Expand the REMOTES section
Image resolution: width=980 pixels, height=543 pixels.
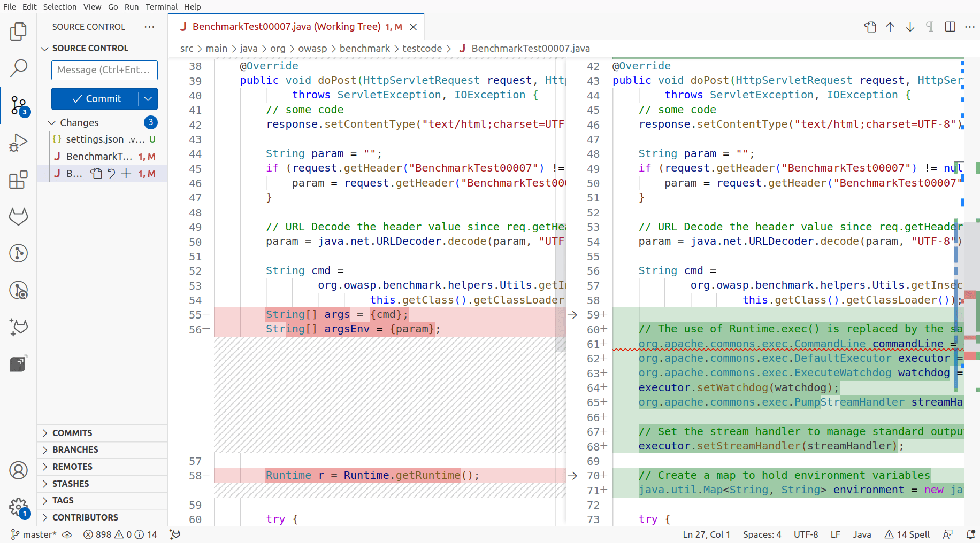[102, 467]
